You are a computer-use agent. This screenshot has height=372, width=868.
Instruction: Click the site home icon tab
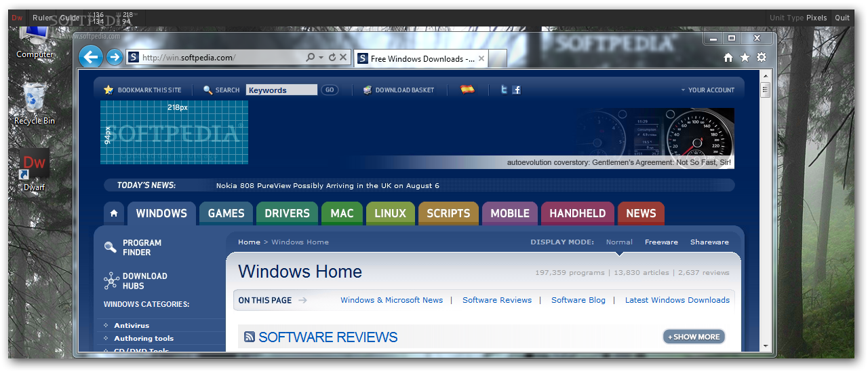pos(114,213)
